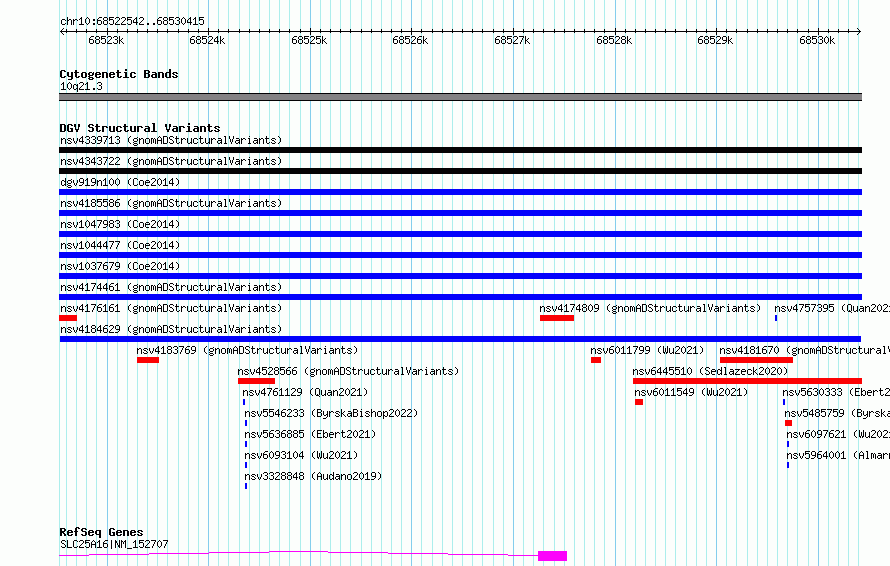Click the nsv4339713 gnomAD variant label

point(171,140)
